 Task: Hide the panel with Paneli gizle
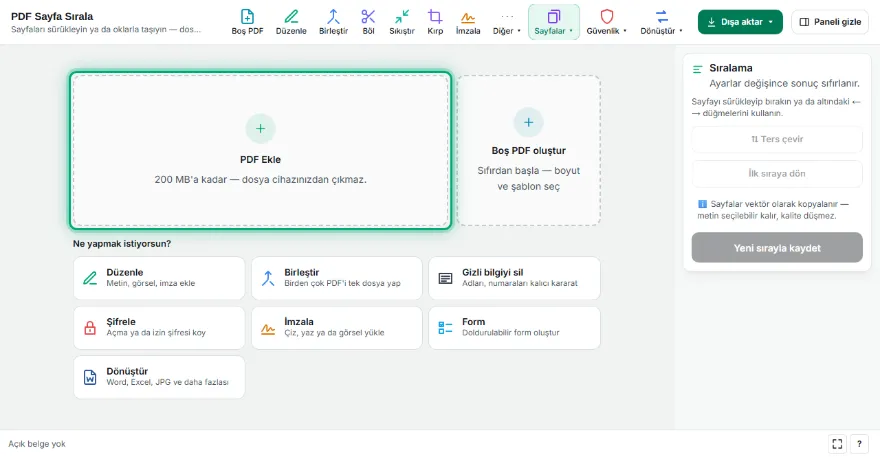click(830, 22)
